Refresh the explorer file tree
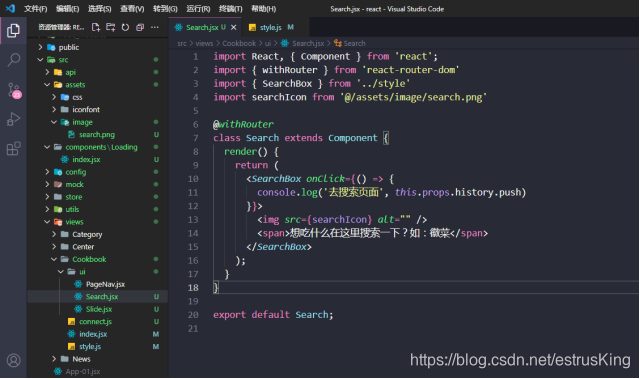Viewport: 640px width, 379px height. [x=125, y=27]
